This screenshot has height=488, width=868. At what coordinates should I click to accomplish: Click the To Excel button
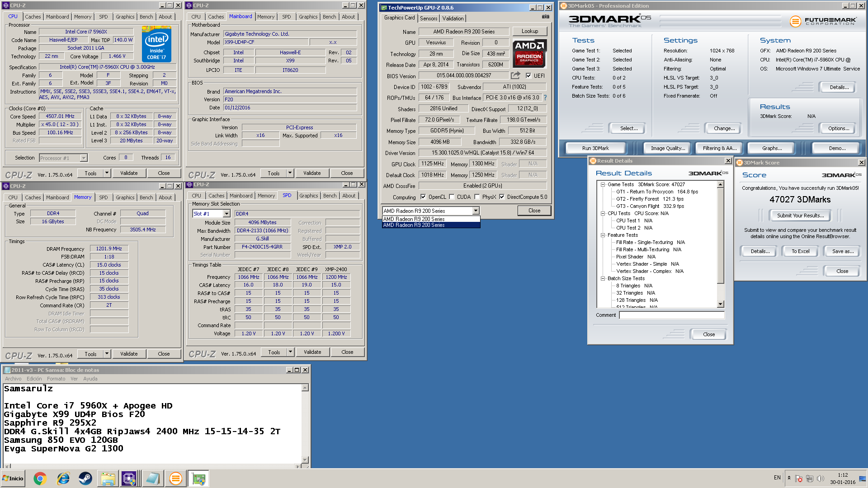pos(800,251)
